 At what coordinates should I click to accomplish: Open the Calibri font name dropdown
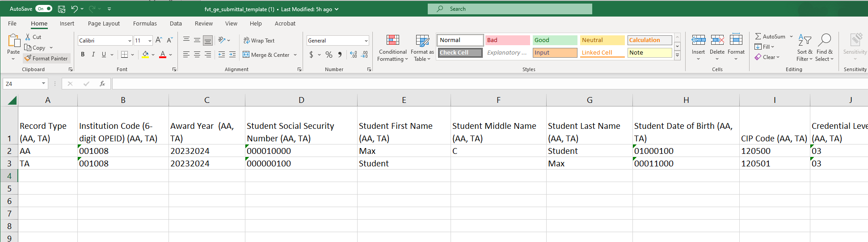(x=130, y=41)
